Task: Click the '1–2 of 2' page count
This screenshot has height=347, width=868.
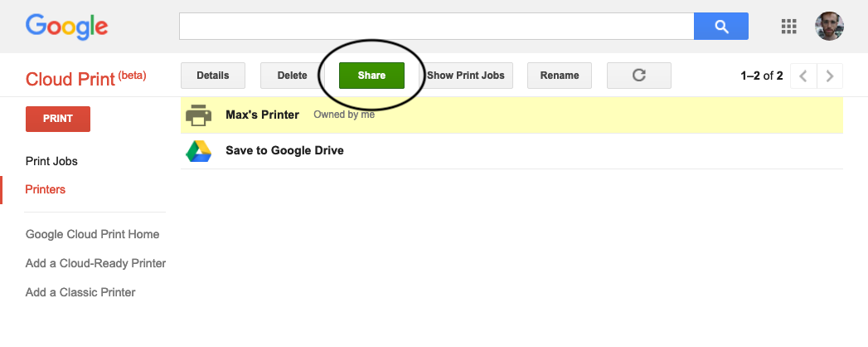Action: [x=762, y=76]
